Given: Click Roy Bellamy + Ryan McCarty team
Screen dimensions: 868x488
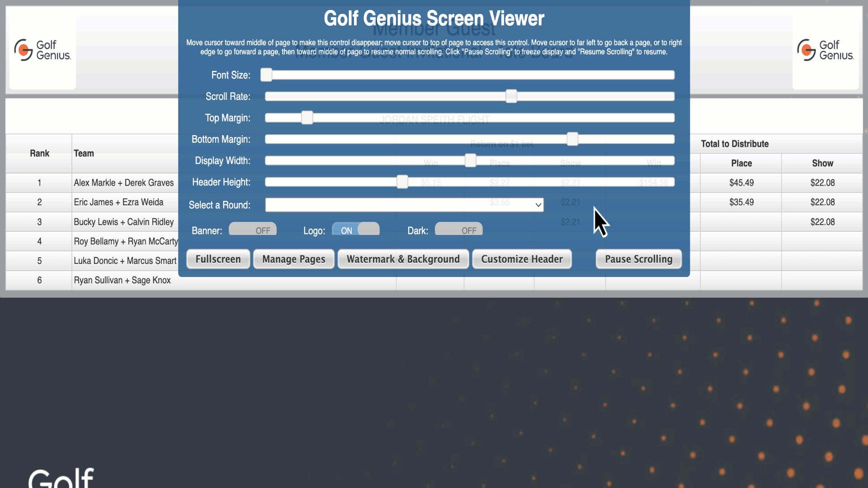Looking at the screenshot, I should pos(126,241).
